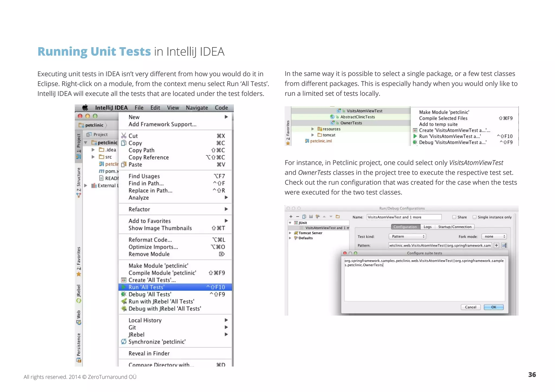Enable the Share checkbox
The width and height of the screenshot is (555, 392).
tap(454, 217)
